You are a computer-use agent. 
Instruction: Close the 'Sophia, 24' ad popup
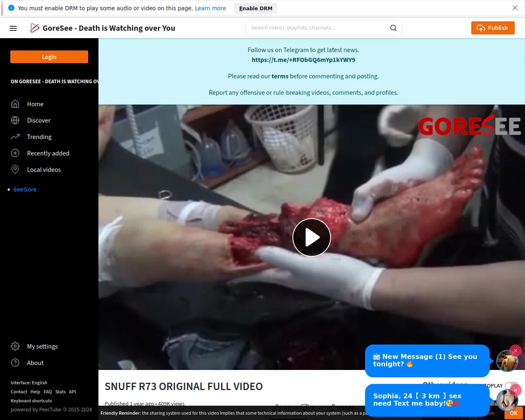point(516,390)
